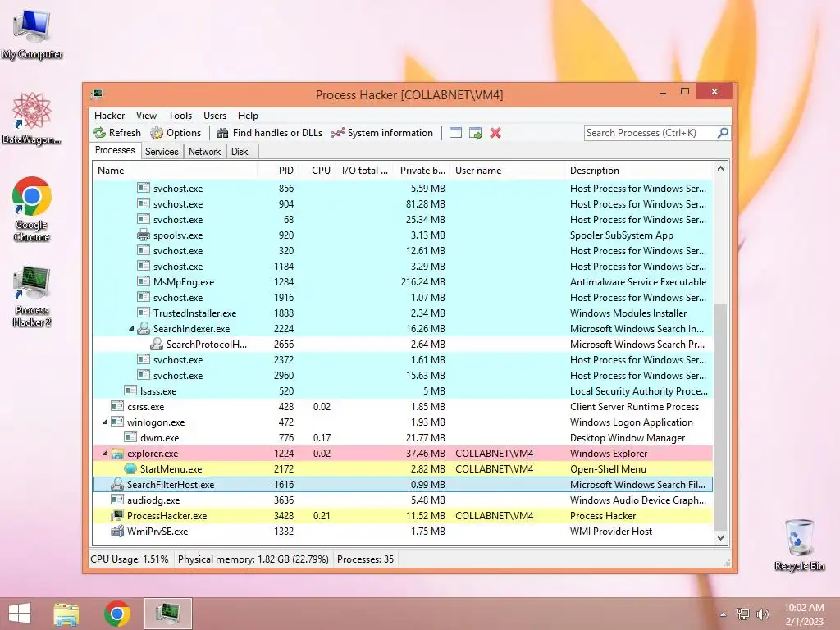This screenshot has width=840, height=630.
Task: Open Process Hacker 2 desktop shortcut
Action: (x=32, y=295)
